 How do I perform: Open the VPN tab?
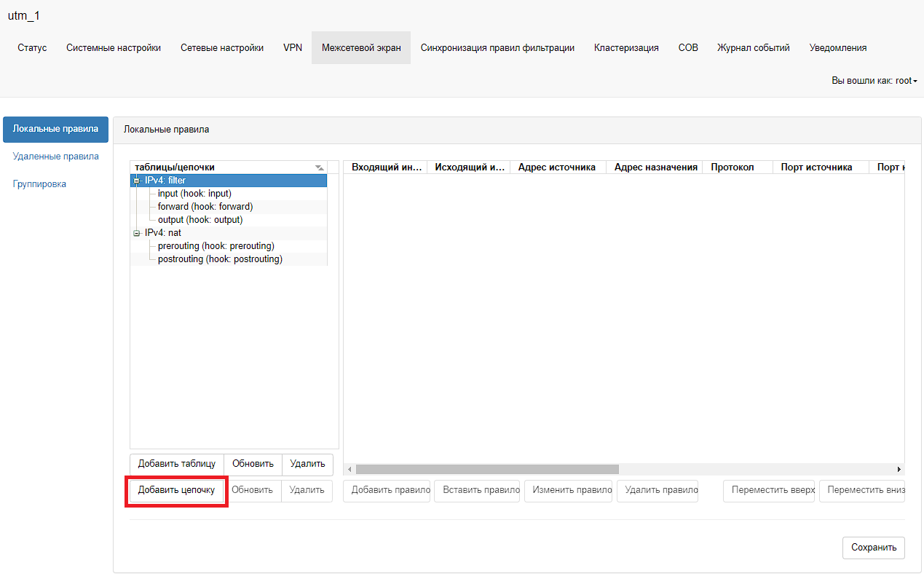tap(292, 48)
